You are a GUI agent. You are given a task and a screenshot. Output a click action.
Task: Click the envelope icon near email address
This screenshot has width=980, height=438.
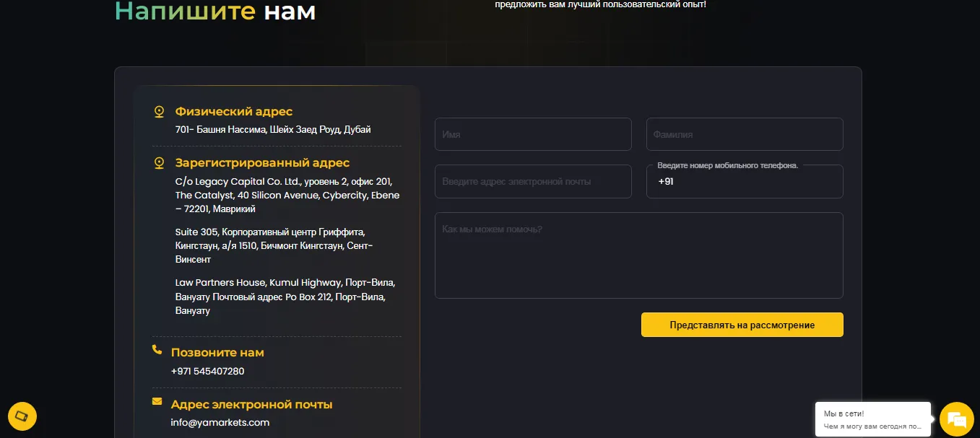point(157,401)
